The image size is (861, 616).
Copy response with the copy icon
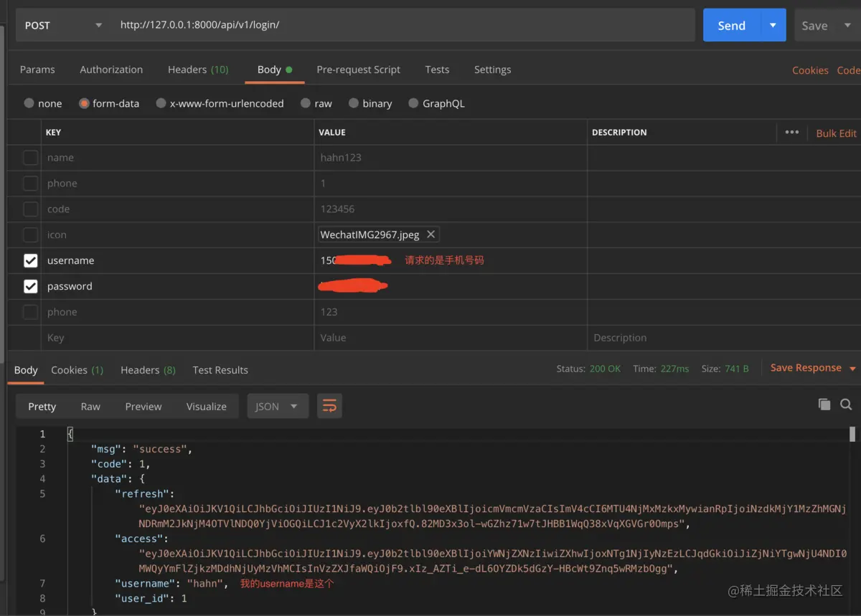click(x=824, y=404)
